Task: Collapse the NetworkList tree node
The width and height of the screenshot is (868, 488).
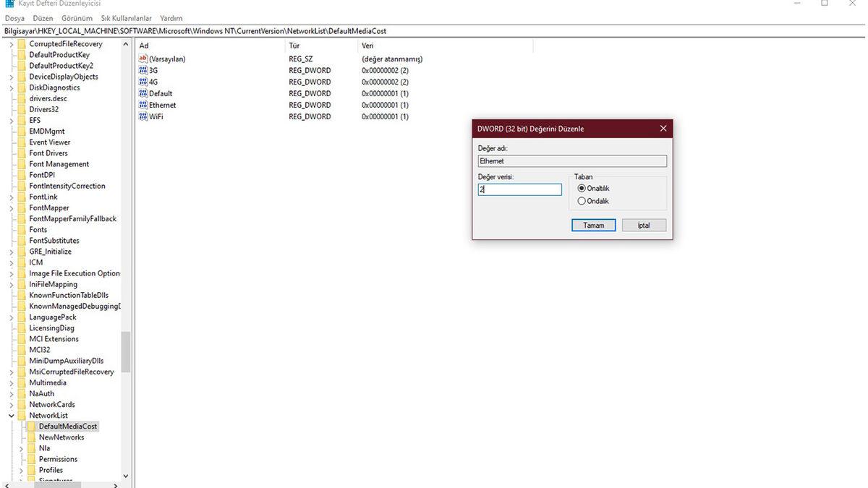Action: [11, 416]
